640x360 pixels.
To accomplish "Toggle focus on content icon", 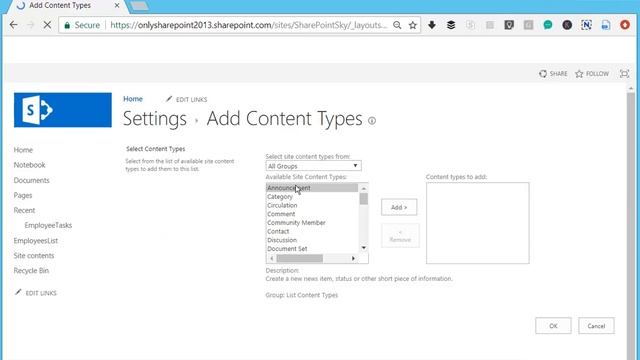I will point(624,74).
